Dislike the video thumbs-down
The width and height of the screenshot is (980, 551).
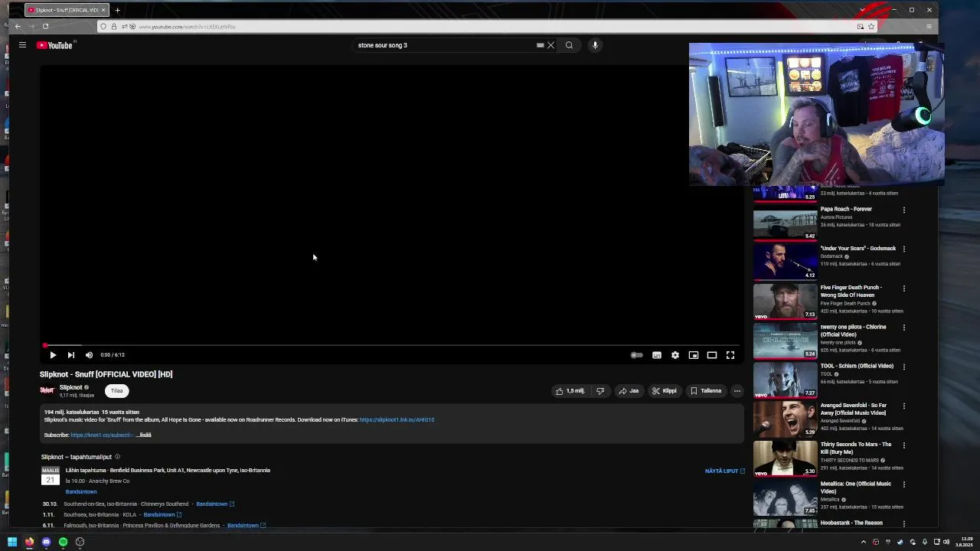pyautogui.click(x=600, y=391)
